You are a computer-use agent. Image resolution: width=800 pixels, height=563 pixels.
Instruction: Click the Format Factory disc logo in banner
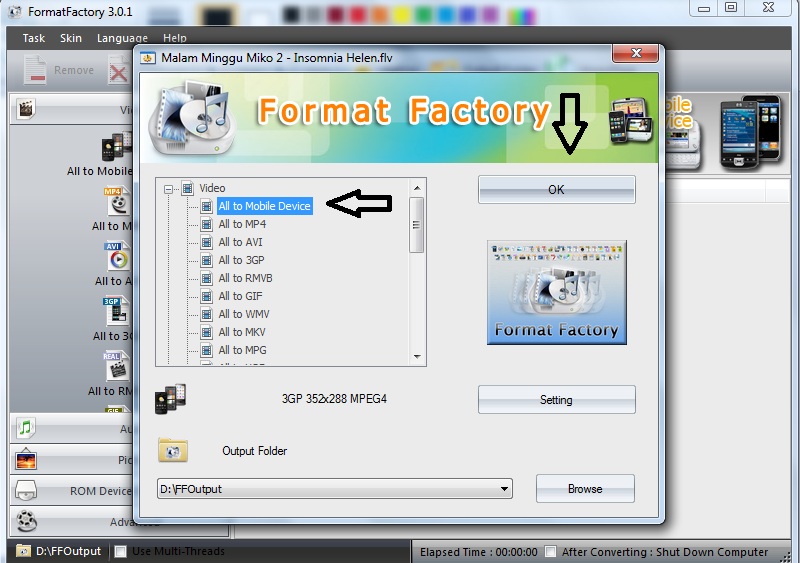[x=192, y=118]
